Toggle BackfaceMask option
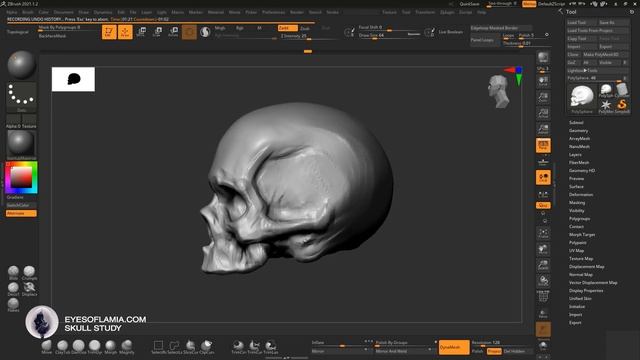Viewport: 640px width, 360px height. click(x=52, y=36)
